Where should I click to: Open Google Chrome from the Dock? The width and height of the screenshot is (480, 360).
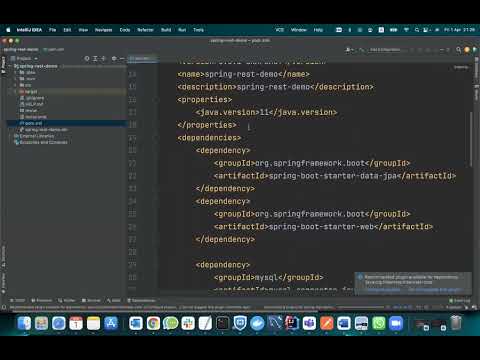click(153, 323)
